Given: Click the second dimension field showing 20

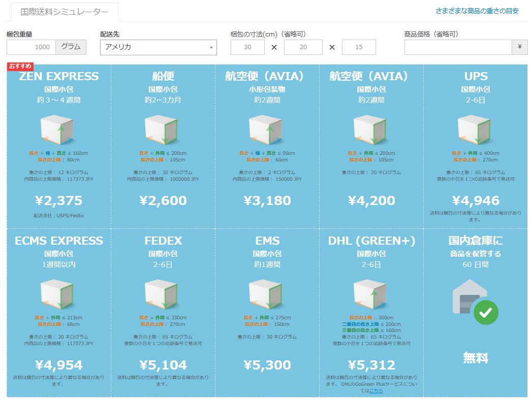Looking at the screenshot, I should pyautogui.click(x=303, y=47).
